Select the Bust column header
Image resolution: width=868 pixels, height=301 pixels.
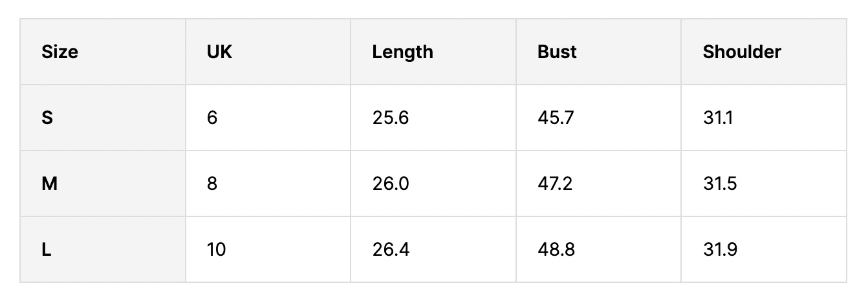(x=557, y=52)
